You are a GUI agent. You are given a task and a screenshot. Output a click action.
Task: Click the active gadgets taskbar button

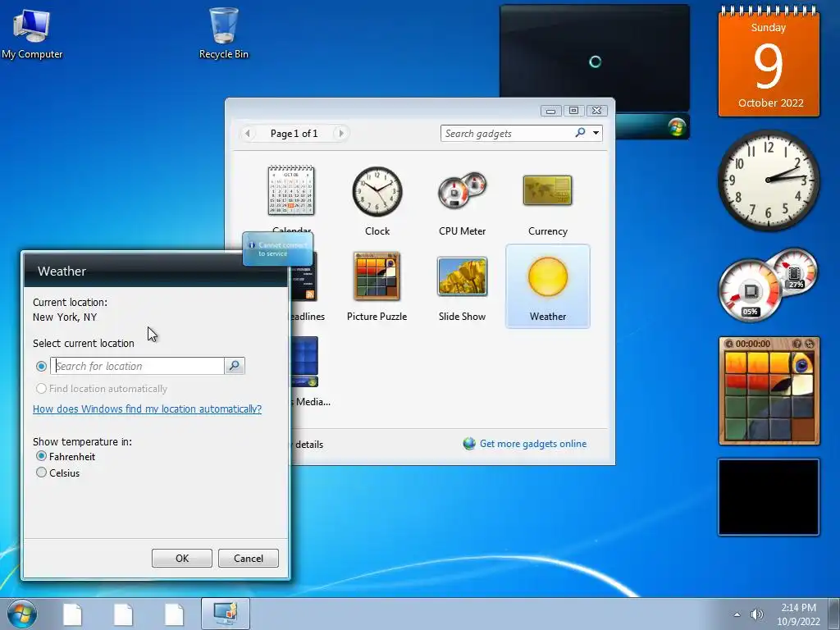click(x=225, y=614)
